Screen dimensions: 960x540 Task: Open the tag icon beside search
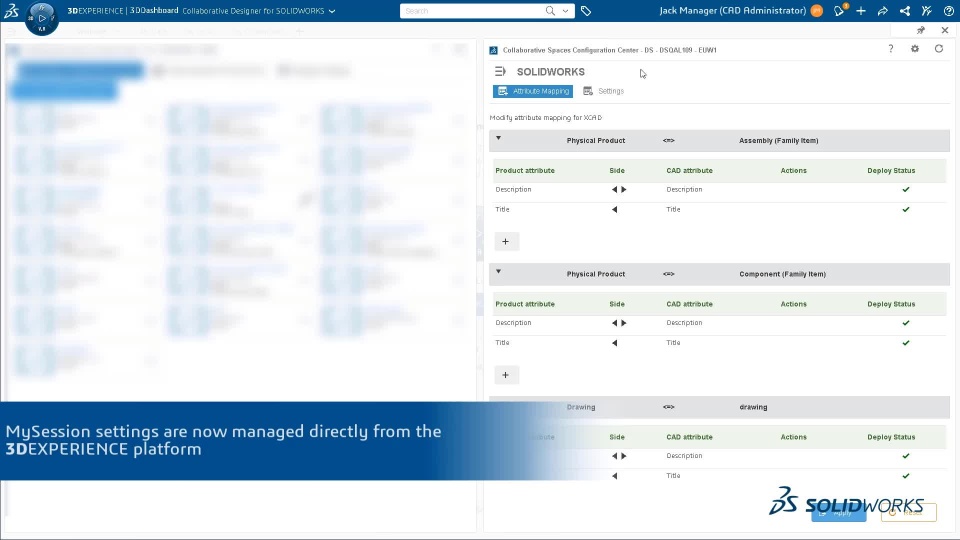[x=586, y=10]
